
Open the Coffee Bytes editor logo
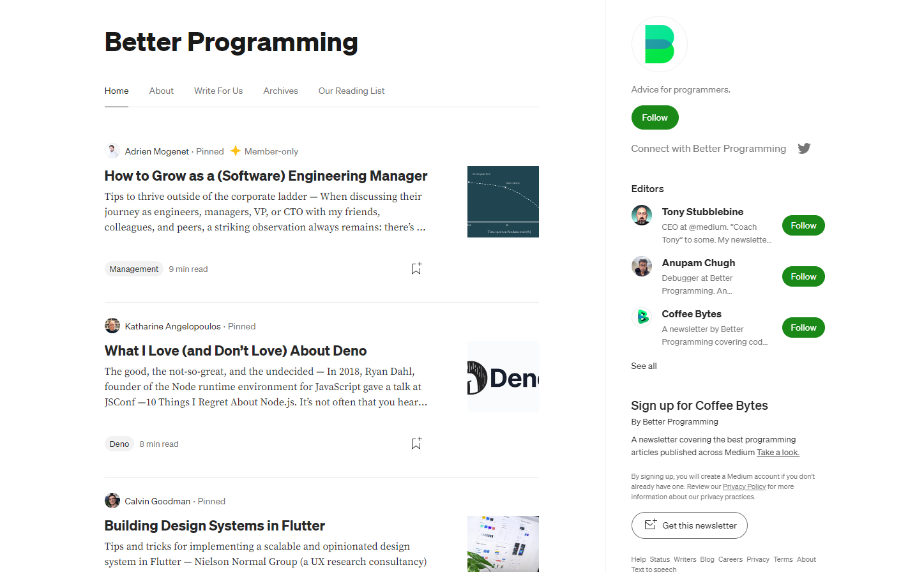(x=642, y=317)
